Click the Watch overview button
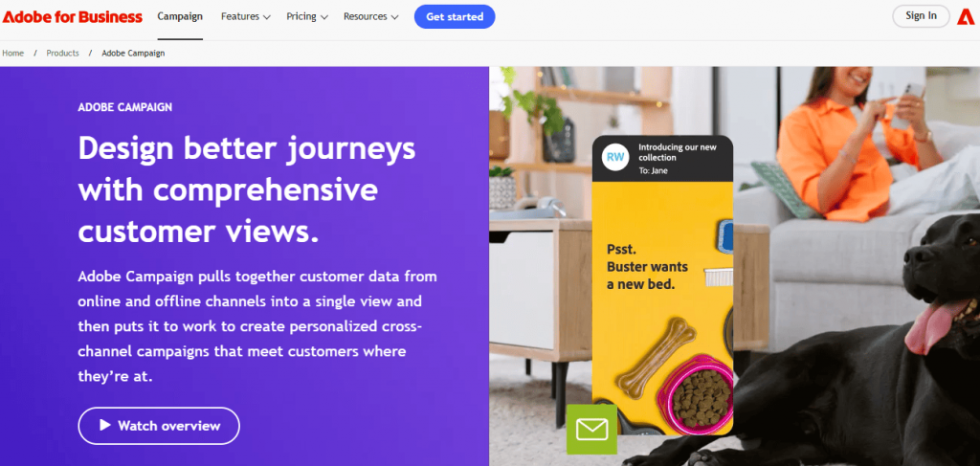 (159, 426)
